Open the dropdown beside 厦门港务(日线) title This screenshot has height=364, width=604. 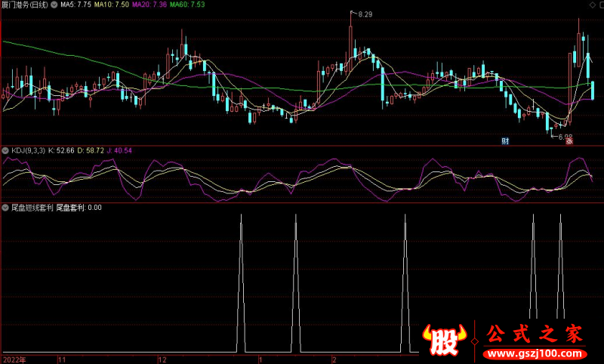(53, 5)
